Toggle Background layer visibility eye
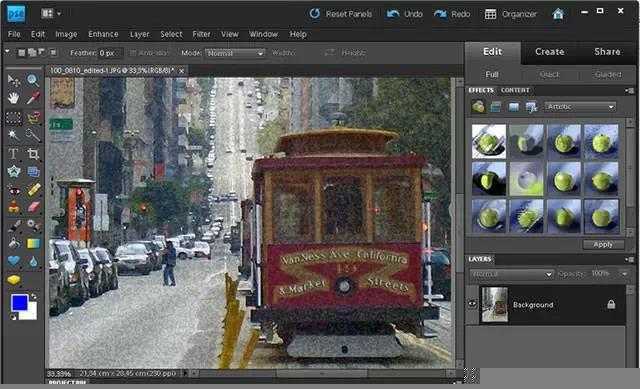Viewport: 640px width, 389px height. (x=472, y=304)
